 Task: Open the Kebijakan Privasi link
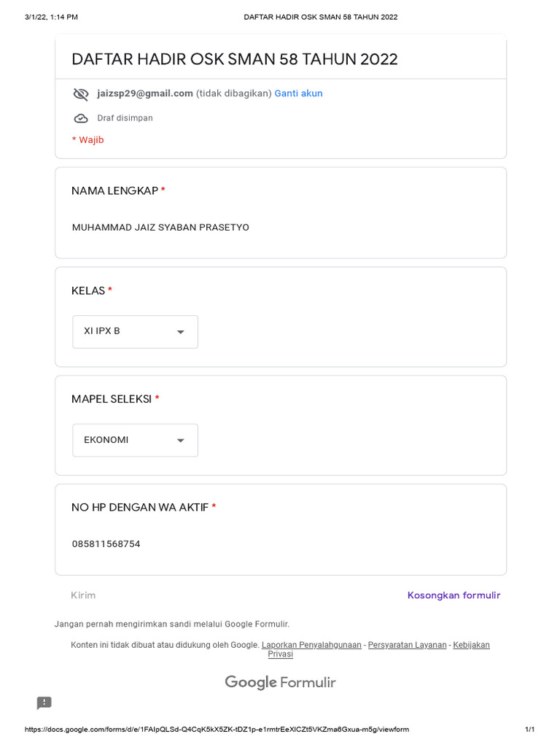click(x=471, y=645)
